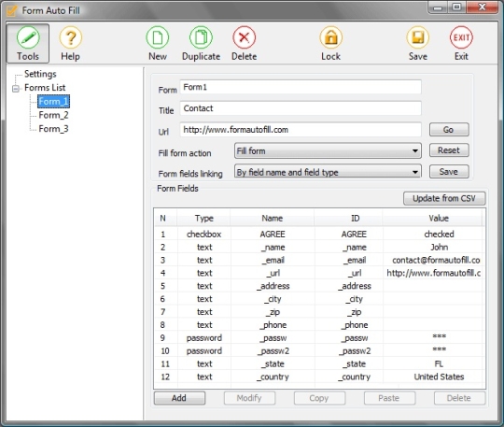Duplicate the selected form via toolbar
The image size is (504, 427).
click(x=201, y=43)
